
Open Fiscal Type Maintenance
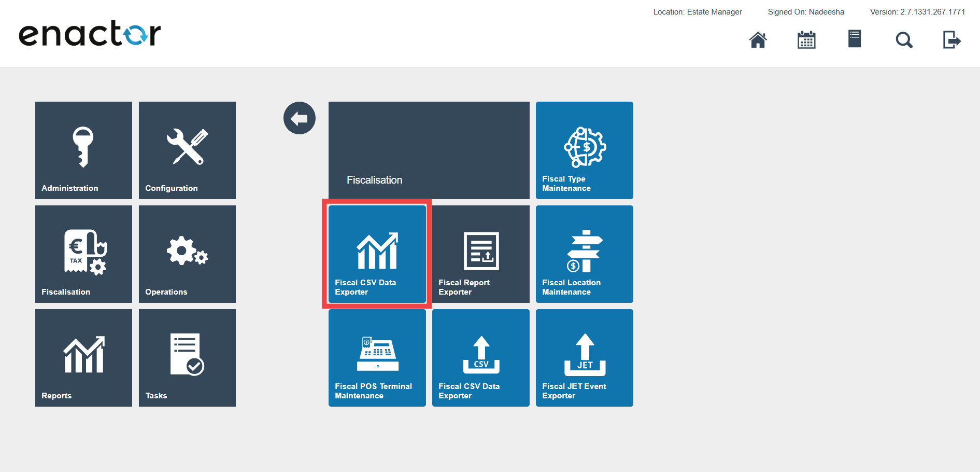click(x=585, y=150)
